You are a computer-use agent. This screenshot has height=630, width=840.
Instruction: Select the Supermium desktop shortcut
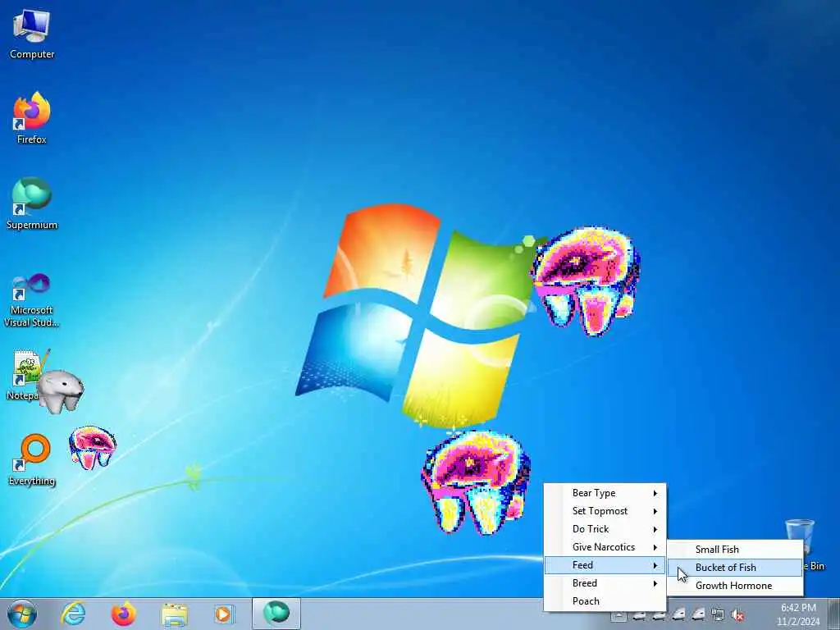coord(32,203)
